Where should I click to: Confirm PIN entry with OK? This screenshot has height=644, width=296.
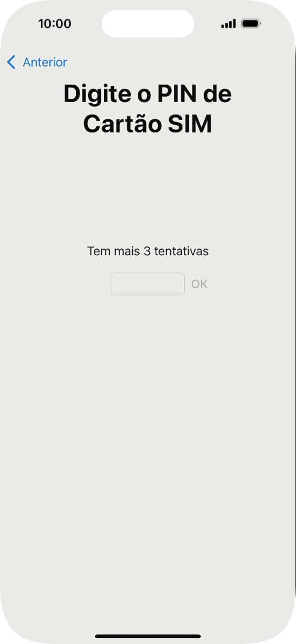coord(200,283)
